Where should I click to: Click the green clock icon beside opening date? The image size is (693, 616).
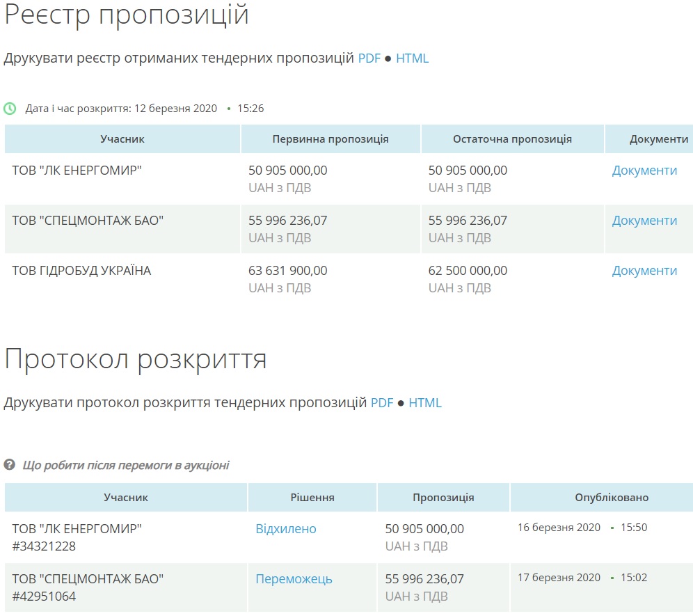click(x=10, y=109)
